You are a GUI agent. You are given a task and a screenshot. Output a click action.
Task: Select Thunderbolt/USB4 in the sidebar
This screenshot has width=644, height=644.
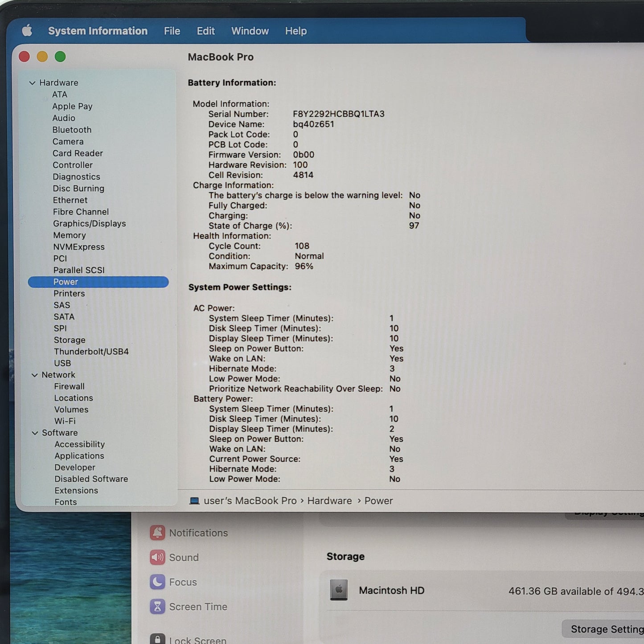coord(91,352)
